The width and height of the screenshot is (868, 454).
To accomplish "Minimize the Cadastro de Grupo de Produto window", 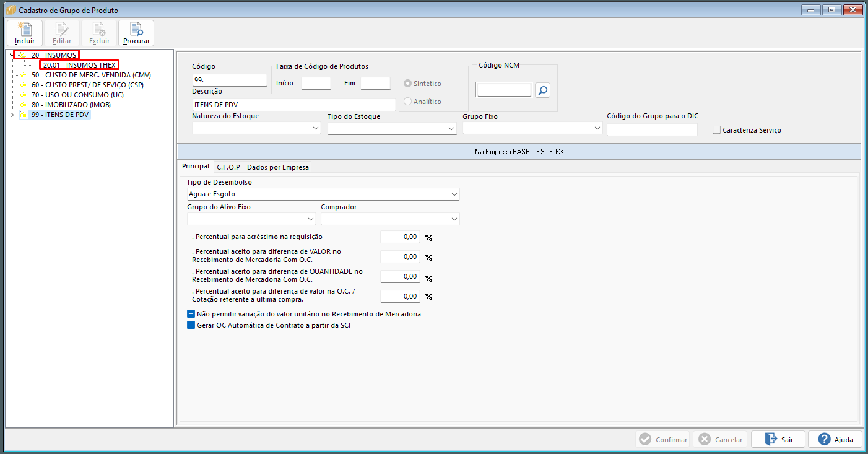I will tap(811, 9).
